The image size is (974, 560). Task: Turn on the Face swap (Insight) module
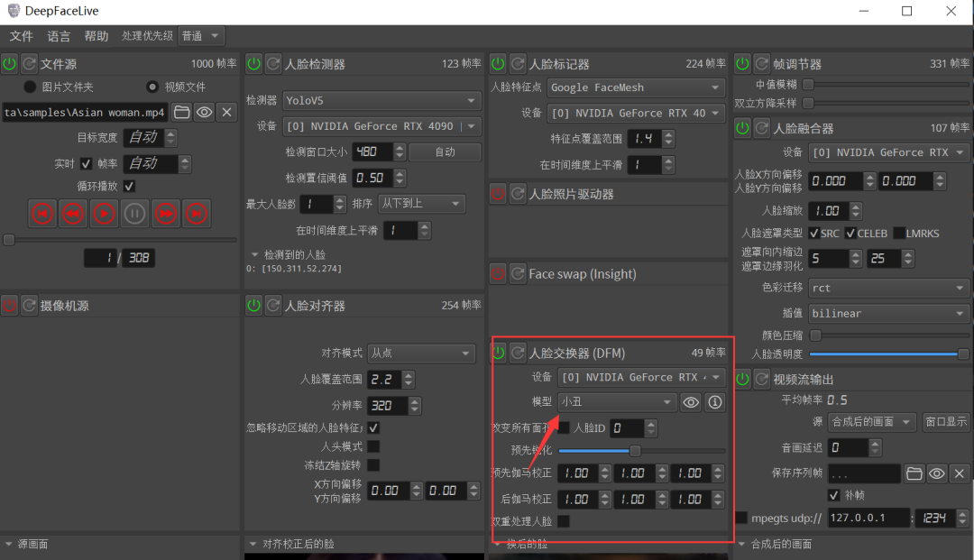click(x=498, y=273)
